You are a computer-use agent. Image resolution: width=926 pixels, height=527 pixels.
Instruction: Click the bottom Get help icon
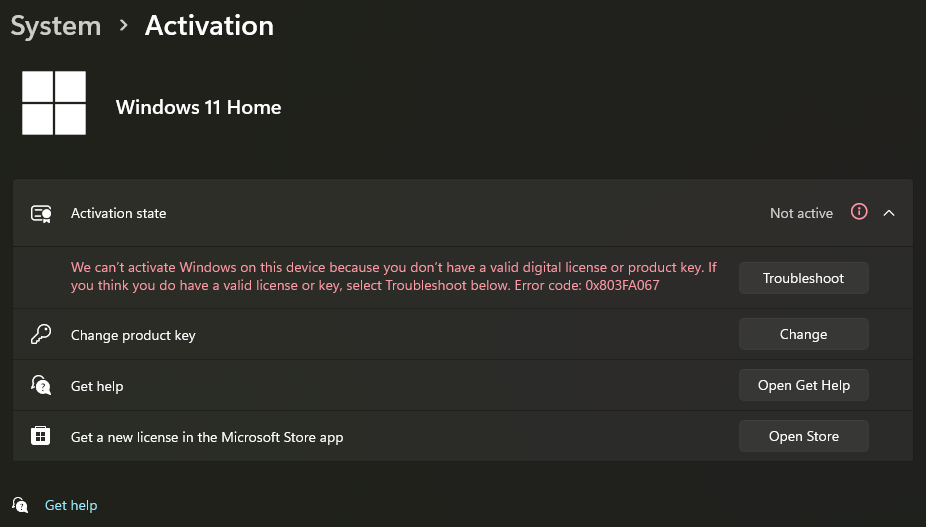(x=20, y=505)
